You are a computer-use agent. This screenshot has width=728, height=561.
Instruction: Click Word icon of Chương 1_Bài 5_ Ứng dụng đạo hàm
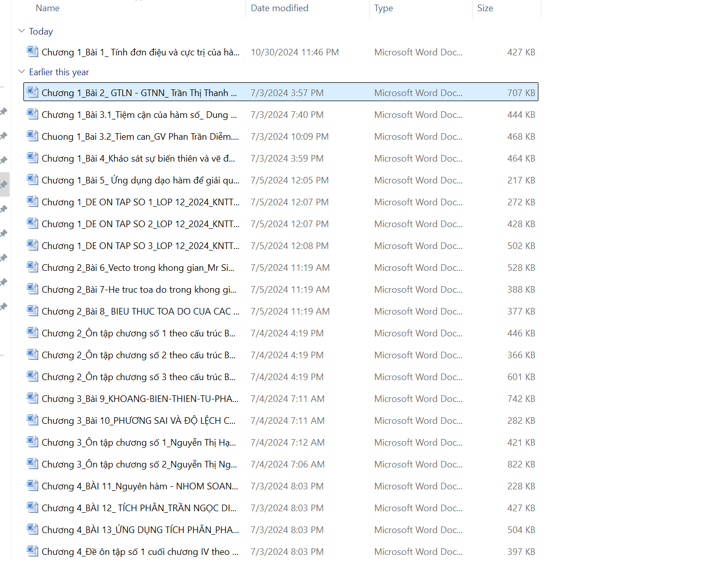click(33, 179)
